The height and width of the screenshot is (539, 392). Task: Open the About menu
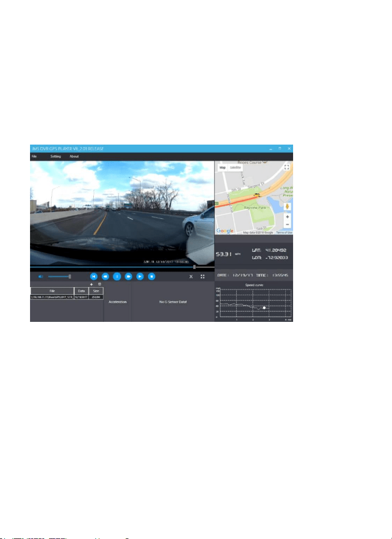(x=74, y=157)
